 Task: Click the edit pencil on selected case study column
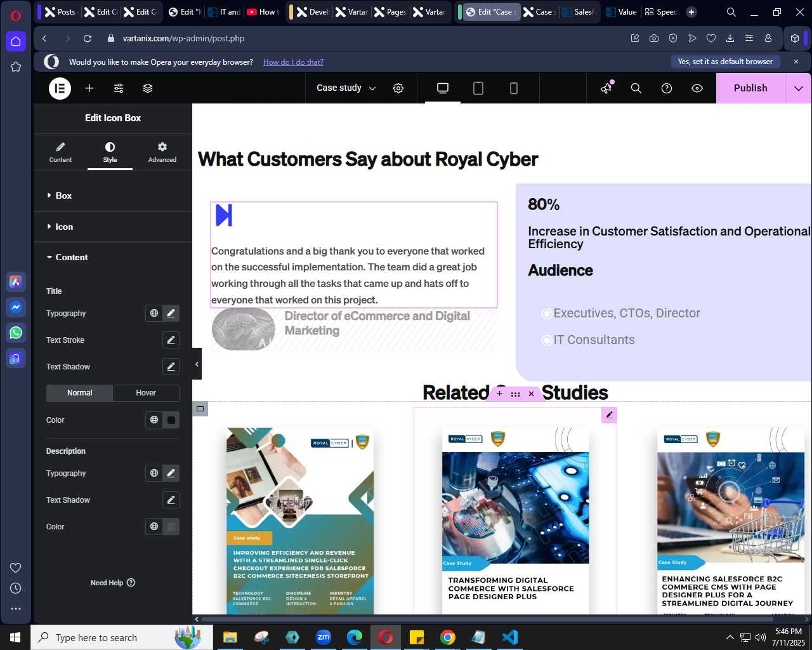609,415
